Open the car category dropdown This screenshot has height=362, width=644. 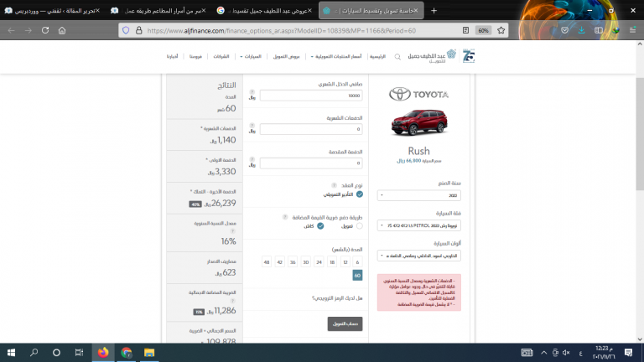(x=419, y=225)
